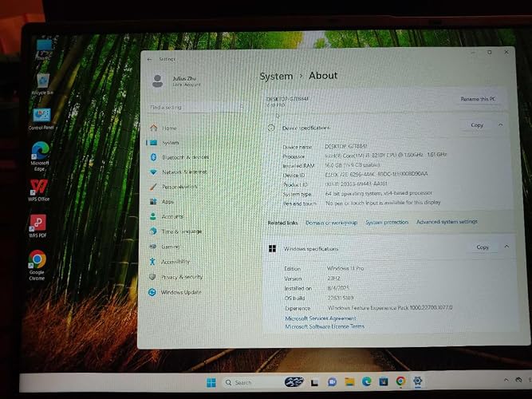Open Microsoft Services Agreement link

321,318
